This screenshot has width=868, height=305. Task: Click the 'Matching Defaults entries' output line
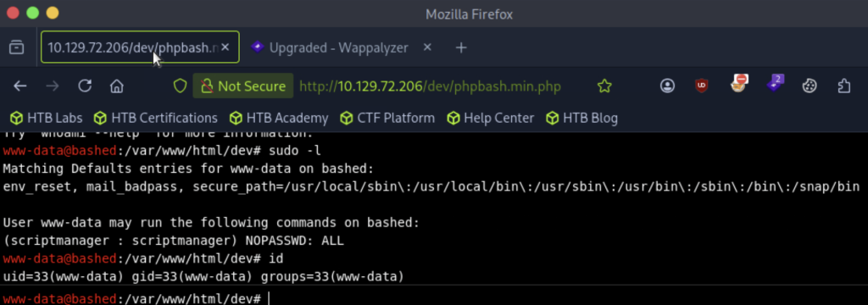189,169
